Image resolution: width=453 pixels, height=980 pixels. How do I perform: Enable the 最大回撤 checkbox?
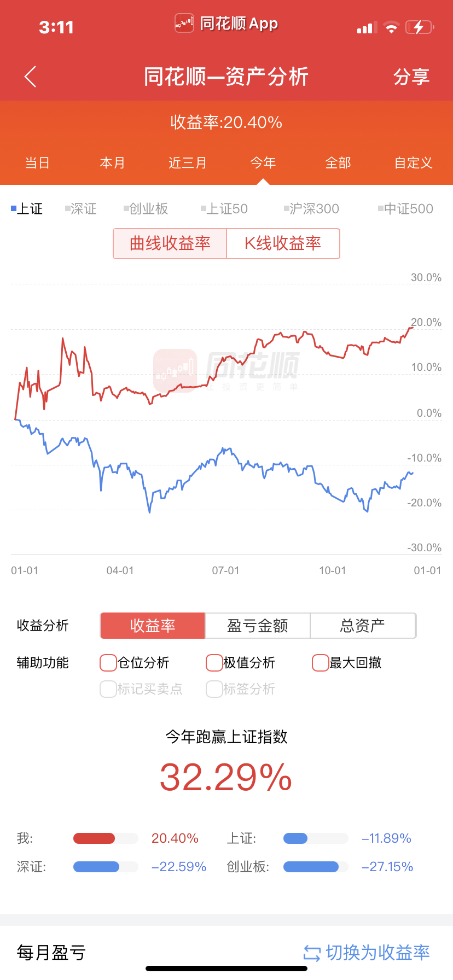pyautogui.click(x=320, y=663)
